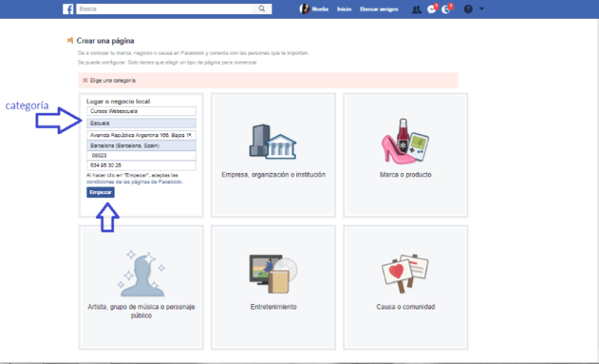Open the globe notifications icon
The image size is (599, 364).
[x=446, y=9]
